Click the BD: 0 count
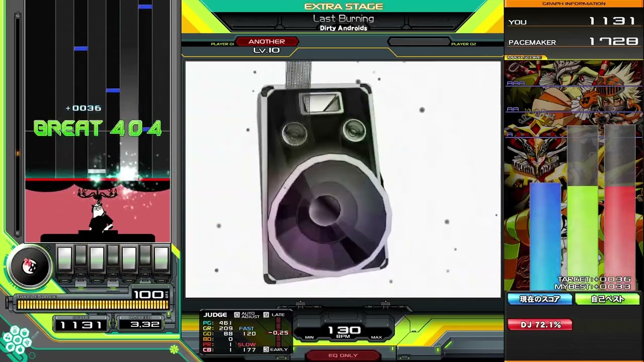Screen dimensions: 644x362 (218, 339)
